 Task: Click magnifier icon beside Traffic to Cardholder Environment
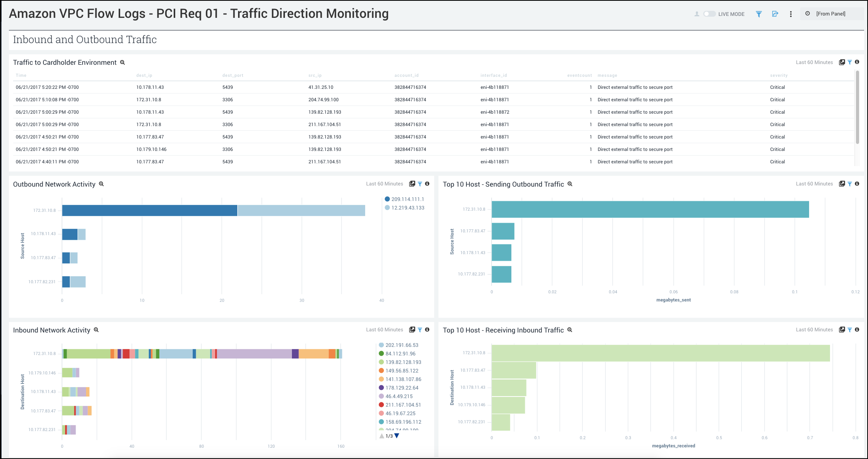click(x=123, y=62)
